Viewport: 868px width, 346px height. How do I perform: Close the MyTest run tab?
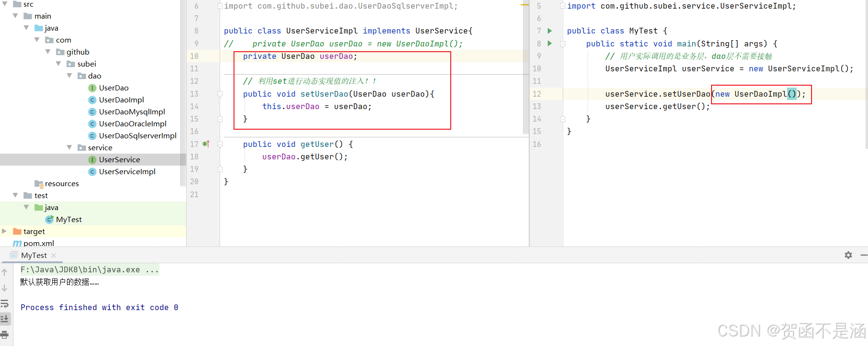(54, 256)
